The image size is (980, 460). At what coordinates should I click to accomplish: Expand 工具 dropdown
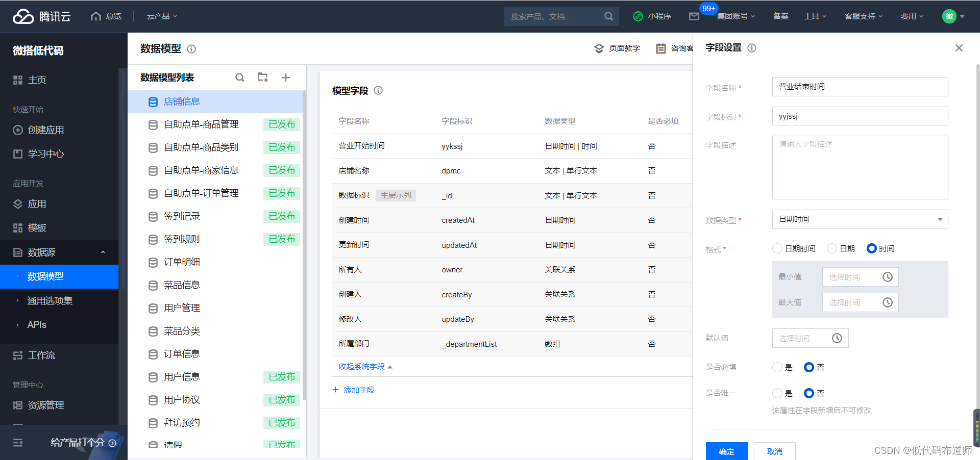tap(815, 16)
